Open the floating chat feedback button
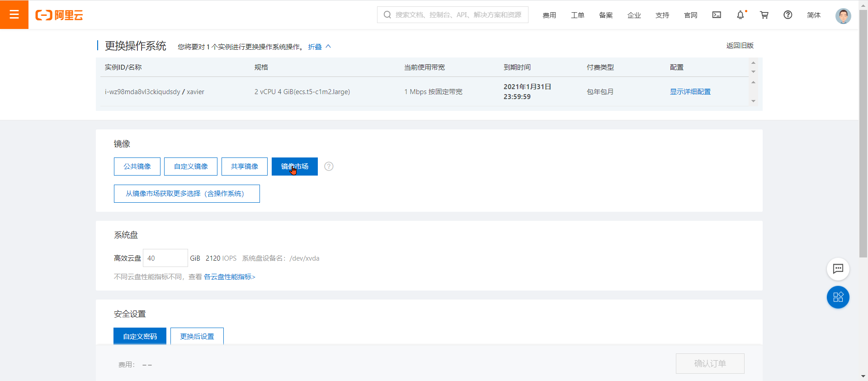 838,269
